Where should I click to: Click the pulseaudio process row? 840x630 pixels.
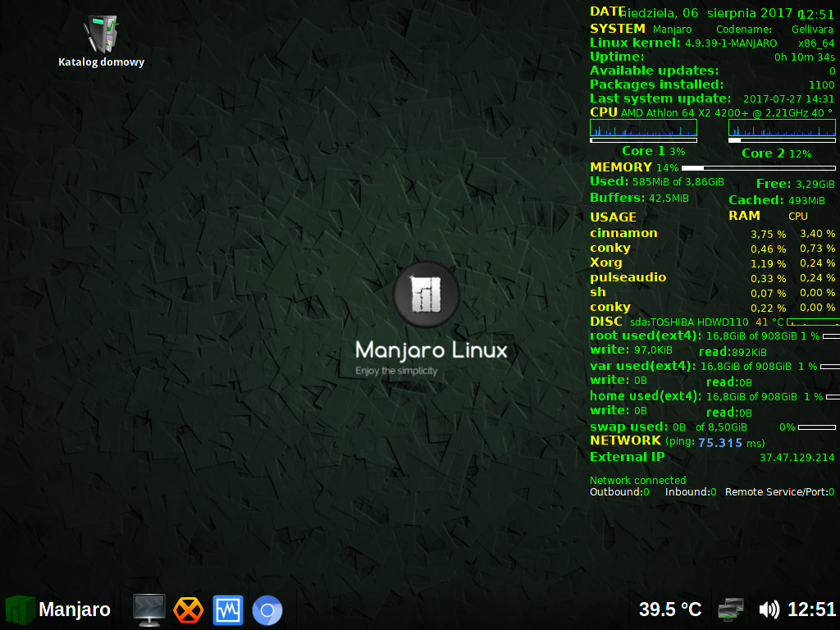(713, 278)
